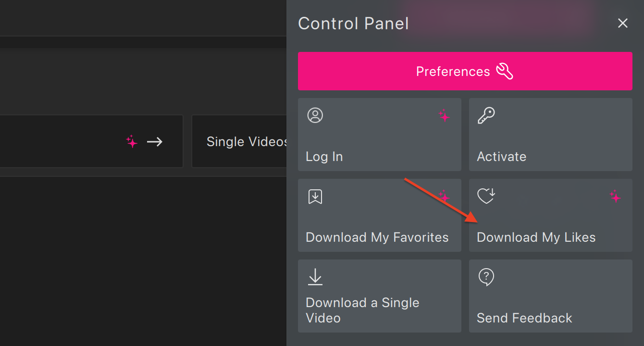Viewport: 644px width, 346px height.
Task: Click the bookmark icon for Download My Favorites
Action: click(x=315, y=196)
